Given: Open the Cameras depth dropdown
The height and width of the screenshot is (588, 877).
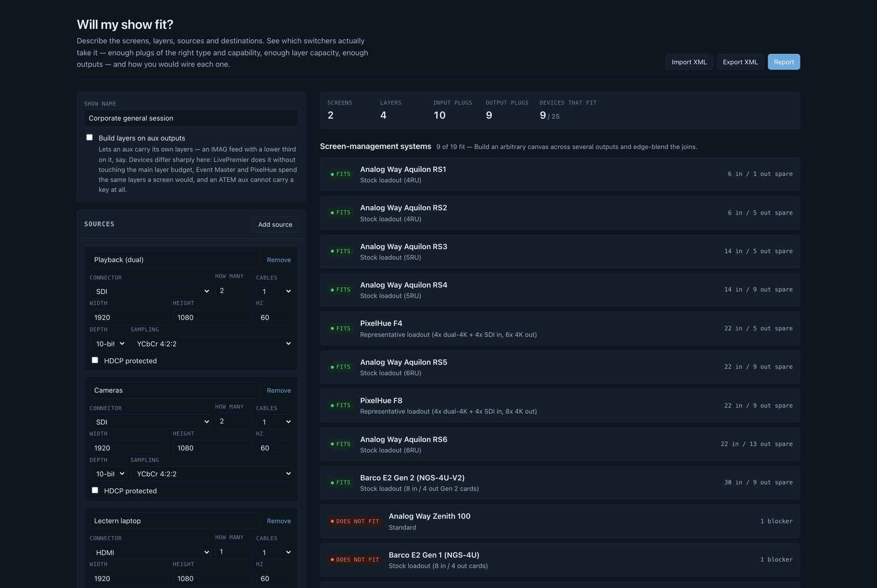Looking at the screenshot, I should [x=108, y=474].
